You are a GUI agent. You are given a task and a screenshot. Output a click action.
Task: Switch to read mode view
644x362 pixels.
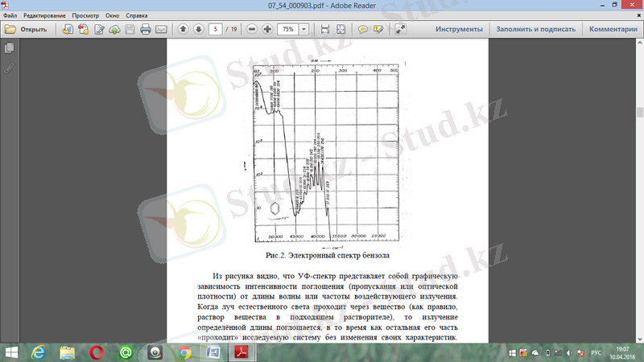(400, 29)
